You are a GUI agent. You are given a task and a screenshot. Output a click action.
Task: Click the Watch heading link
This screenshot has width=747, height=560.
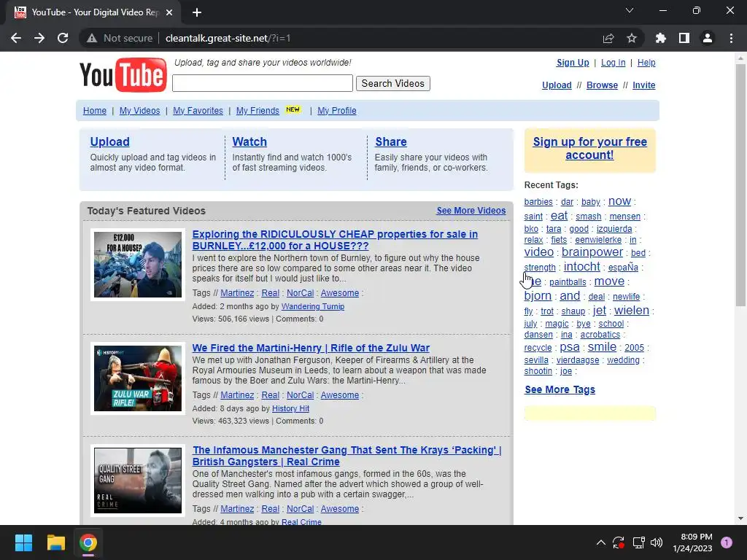click(249, 142)
